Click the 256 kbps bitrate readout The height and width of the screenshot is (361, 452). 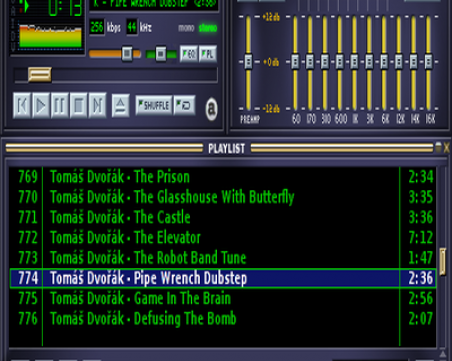[x=97, y=27]
